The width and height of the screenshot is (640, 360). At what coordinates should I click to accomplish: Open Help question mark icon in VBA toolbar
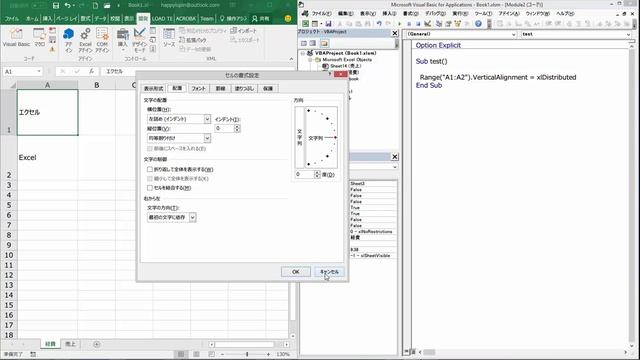(x=478, y=24)
